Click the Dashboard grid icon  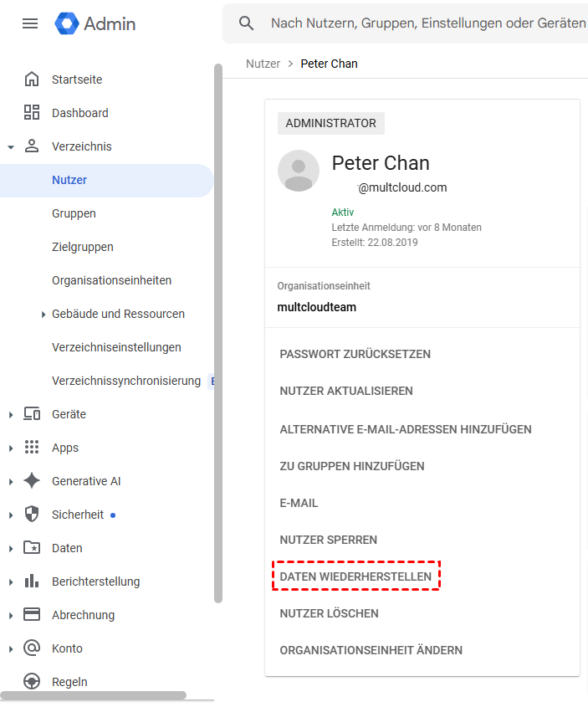[x=32, y=113]
